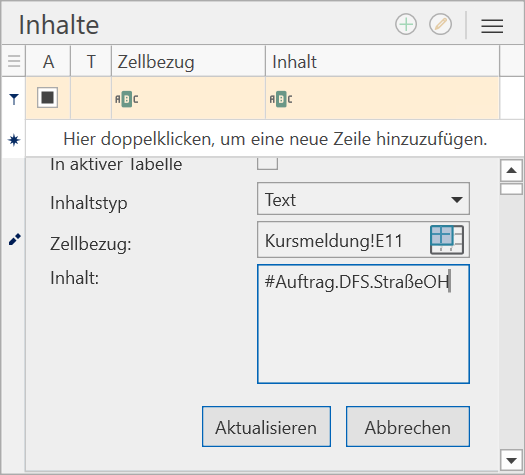The width and height of the screenshot is (525, 475).
Task: Sort by the Zellbezug column header
Action: click(x=188, y=62)
